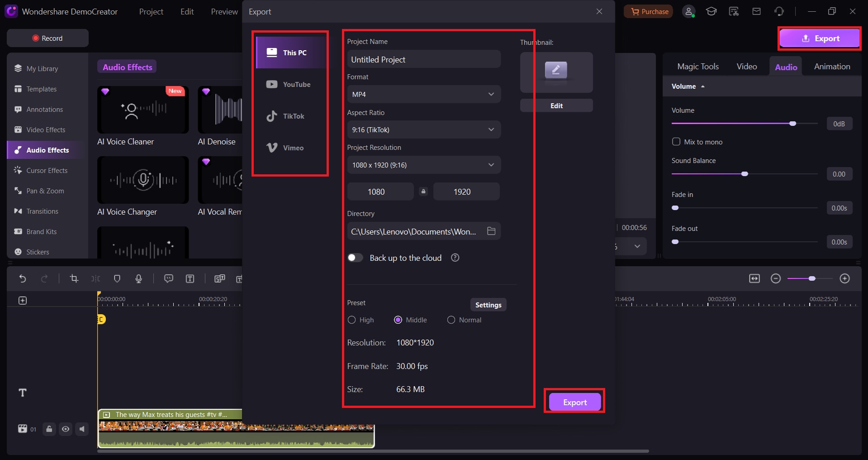Open the learning center graduation cap icon
868x460 pixels.
pos(711,11)
